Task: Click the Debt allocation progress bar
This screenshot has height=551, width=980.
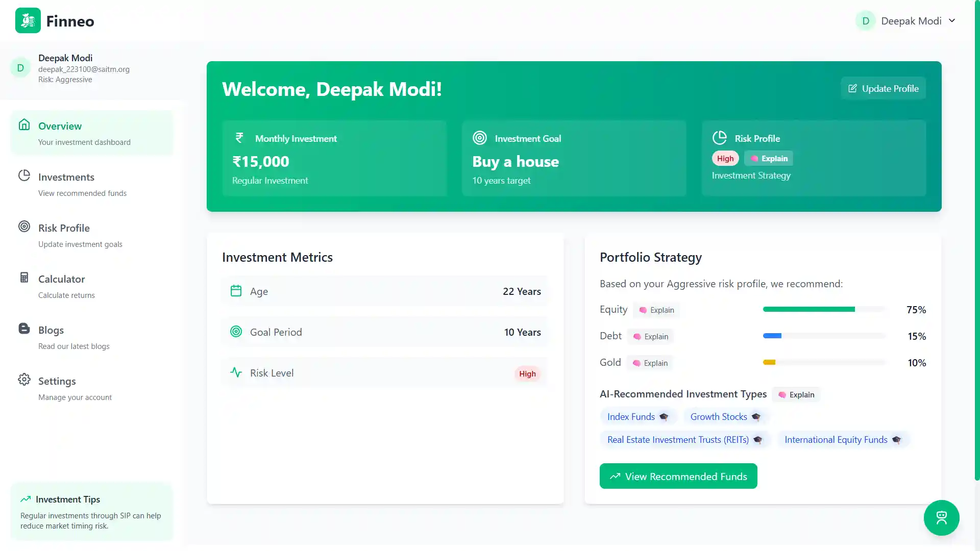Action: point(824,336)
